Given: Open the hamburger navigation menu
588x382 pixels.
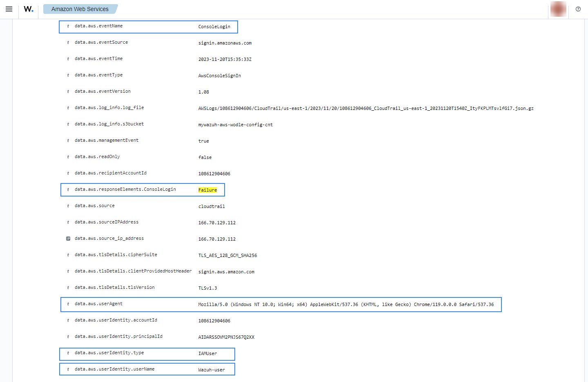Looking at the screenshot, I should (x=9, y=9).
